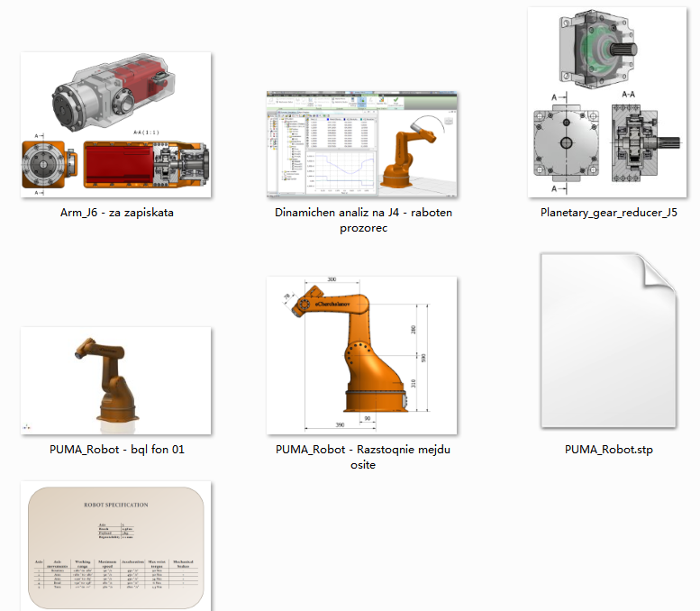Open the PUMA_Robot - bql fon 01 thumbnail

coord(115,380)
